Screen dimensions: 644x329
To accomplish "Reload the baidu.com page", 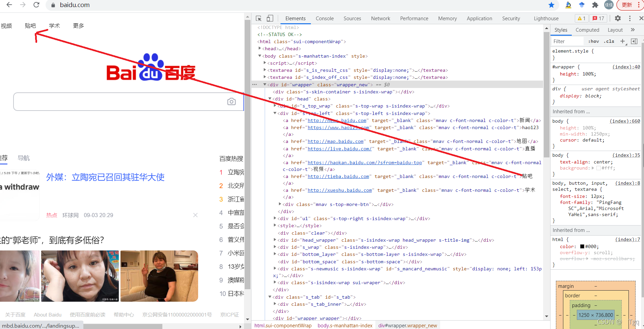I will click(36, 5).
